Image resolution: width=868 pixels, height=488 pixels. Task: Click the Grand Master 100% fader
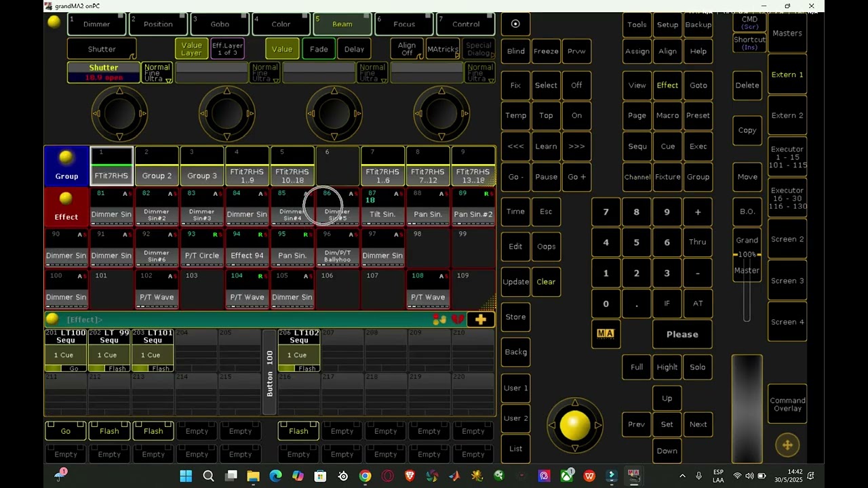point(747,255)
